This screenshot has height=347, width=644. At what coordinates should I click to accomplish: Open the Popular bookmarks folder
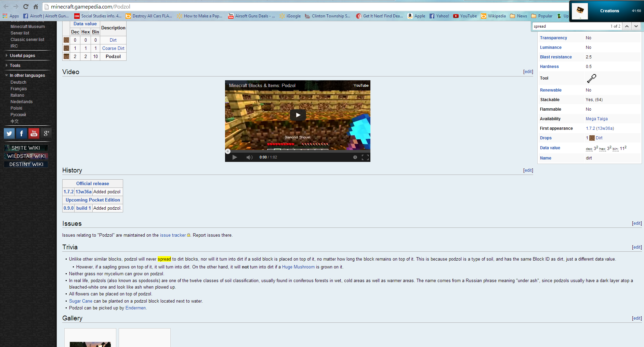(542, 16)
